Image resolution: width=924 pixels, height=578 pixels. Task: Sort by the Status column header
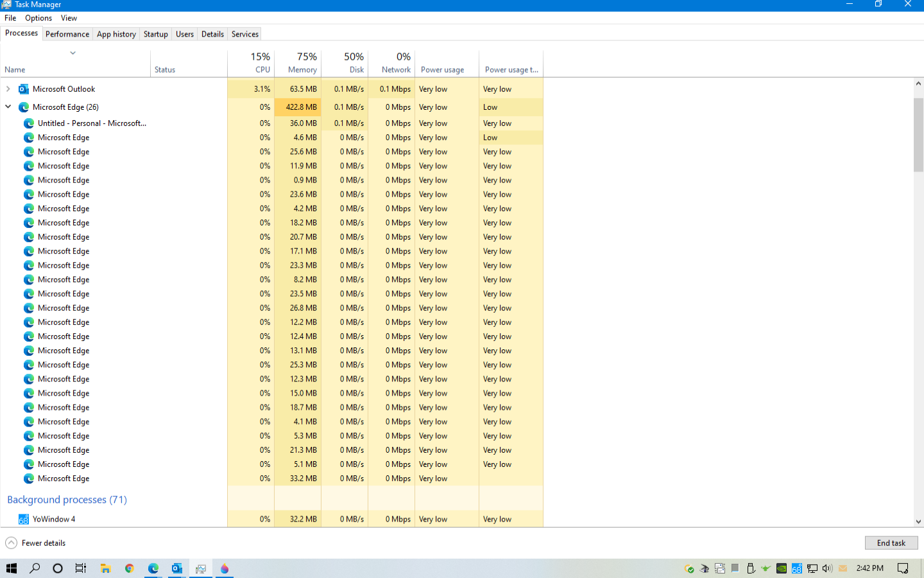pos(189,64)
